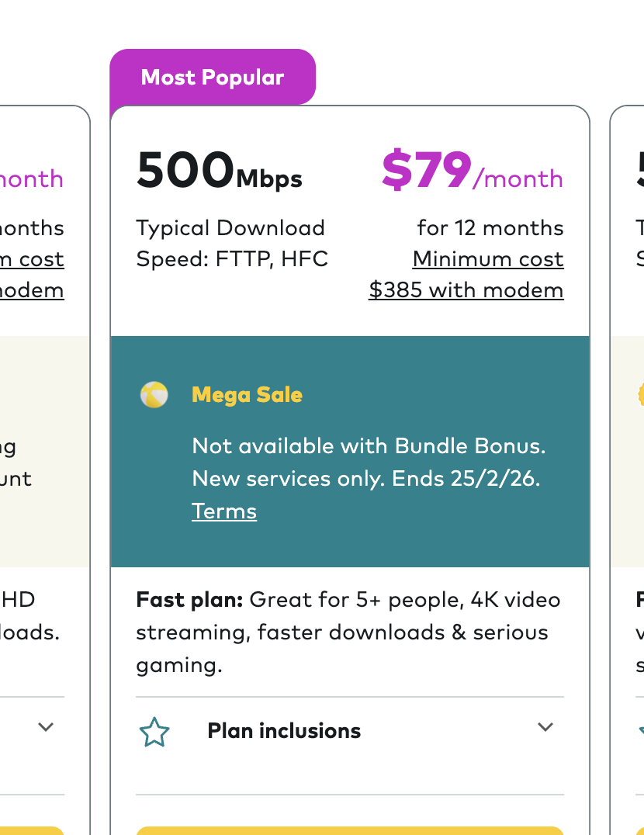Toggle the Plan inclusions label row
644x835 pixels.
point(284,731)
